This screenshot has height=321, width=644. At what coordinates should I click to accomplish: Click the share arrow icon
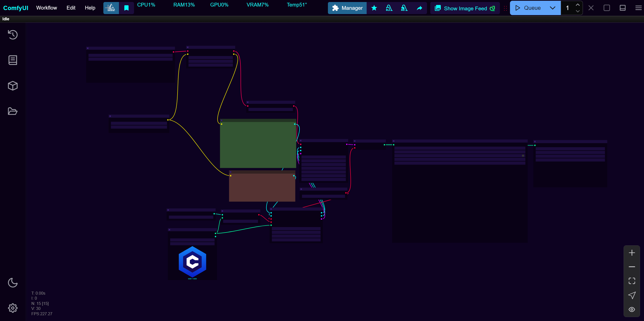[419, 8]
